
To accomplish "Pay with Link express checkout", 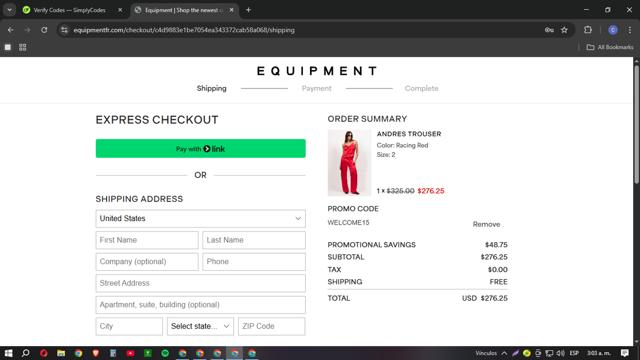I will click(x=200, y=149).
